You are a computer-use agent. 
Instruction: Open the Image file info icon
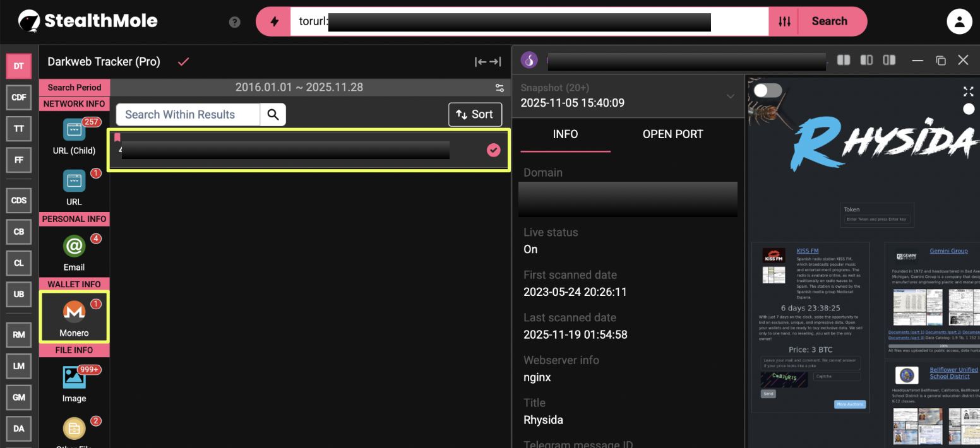tap(74, 377)
